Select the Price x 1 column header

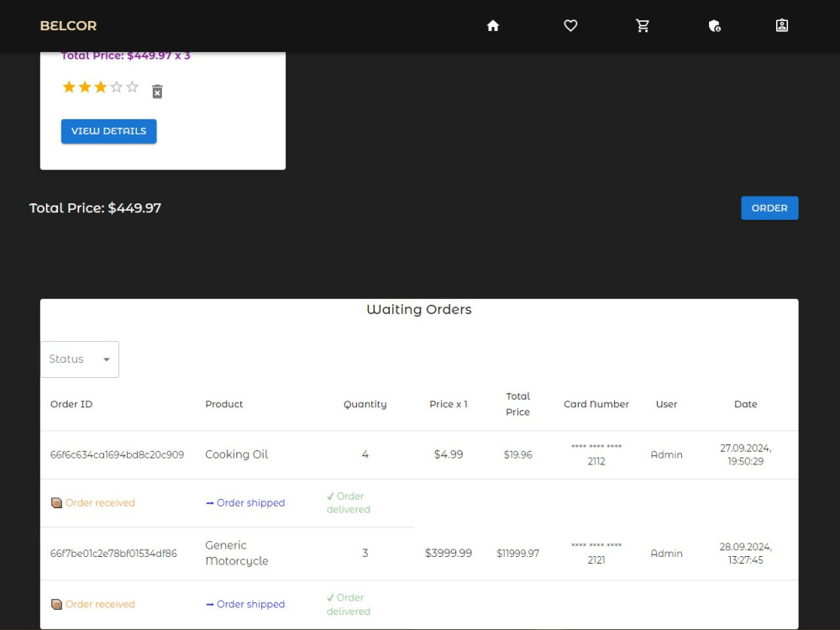pyautogui.click(x=449, y=404)
